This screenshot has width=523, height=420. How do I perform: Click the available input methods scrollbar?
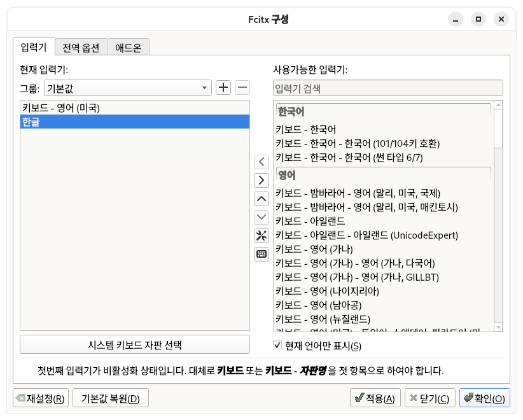tap(498, 129)
